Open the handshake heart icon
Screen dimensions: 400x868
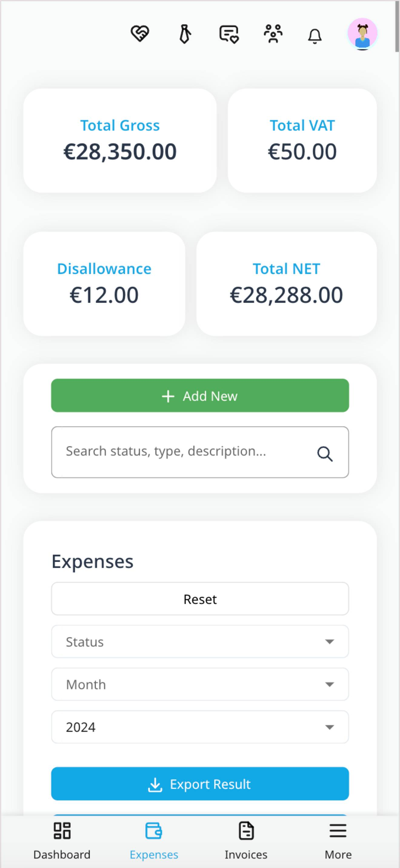click(140, 34)
